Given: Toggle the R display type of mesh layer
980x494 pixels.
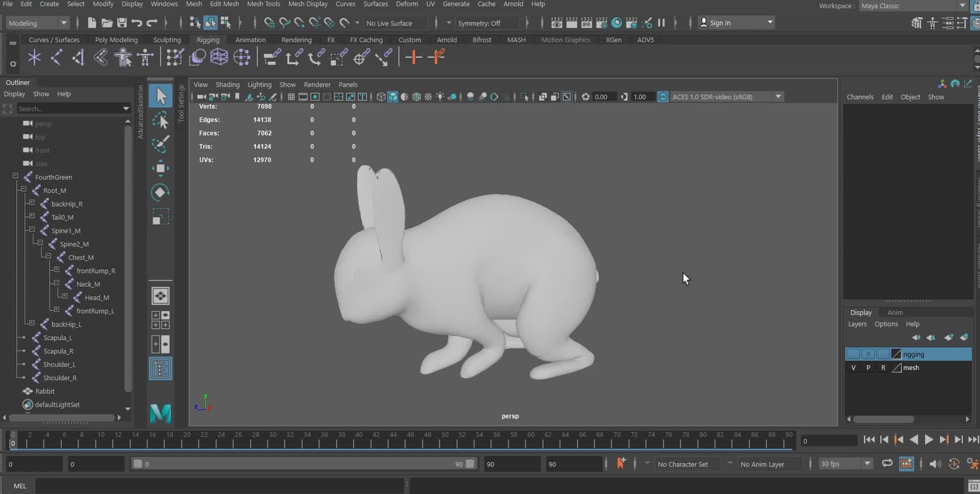Looking at the screenshot, I should tap(883, 368).
